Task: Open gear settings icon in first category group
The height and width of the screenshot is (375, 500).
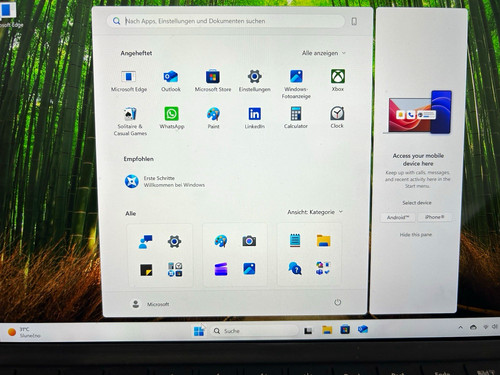Action: 174,241
